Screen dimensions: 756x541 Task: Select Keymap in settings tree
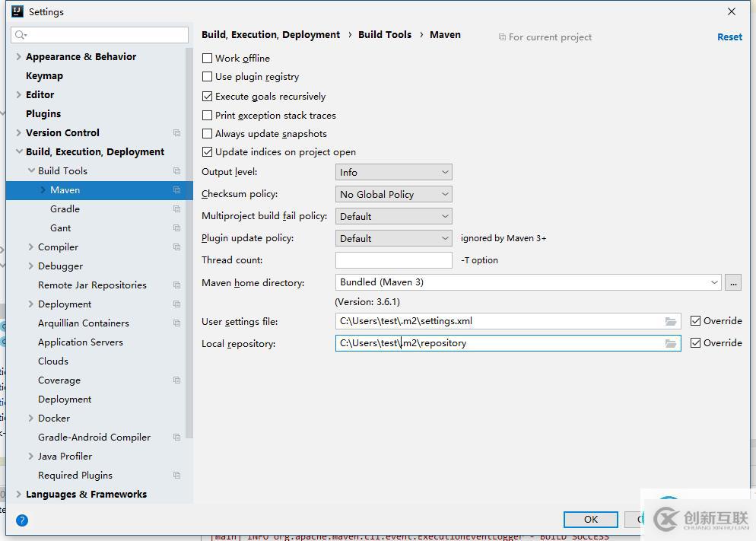(44, 75)
